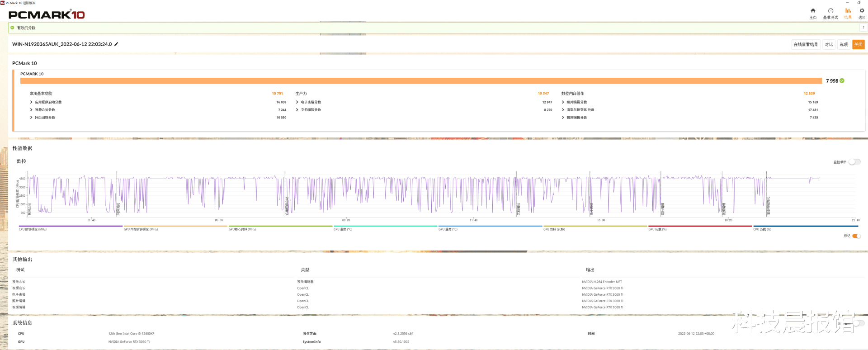Click the 数位内容创作 score 12 539
Viewport: 868px width, 350px height.
[x=809, y=94]
